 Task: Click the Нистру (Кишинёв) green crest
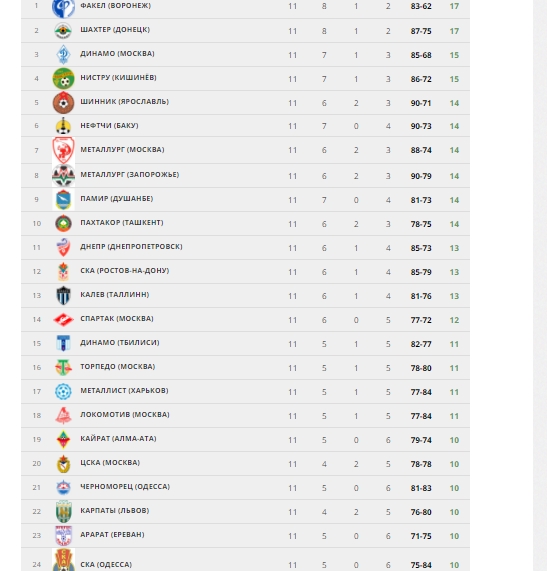tap(63, 78)
